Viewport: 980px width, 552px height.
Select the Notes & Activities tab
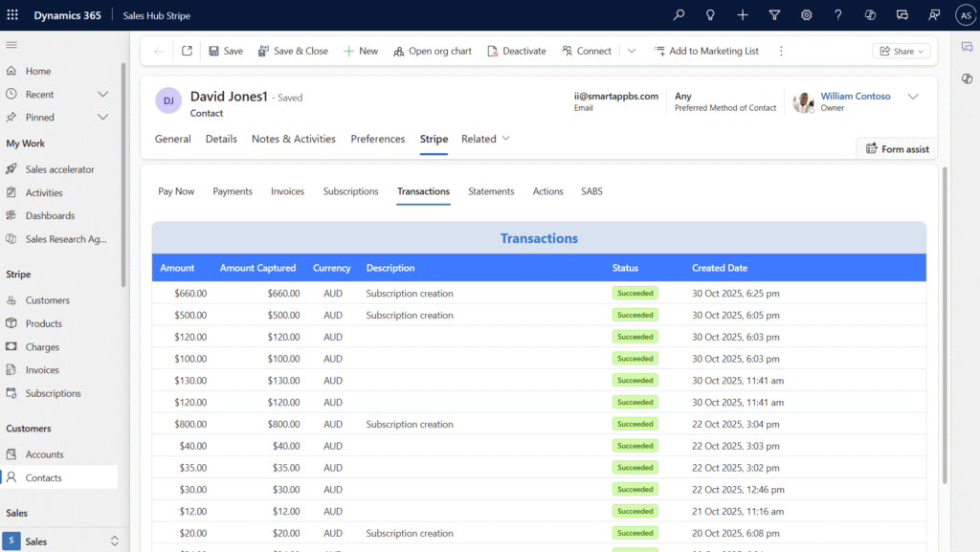[293, 139]
